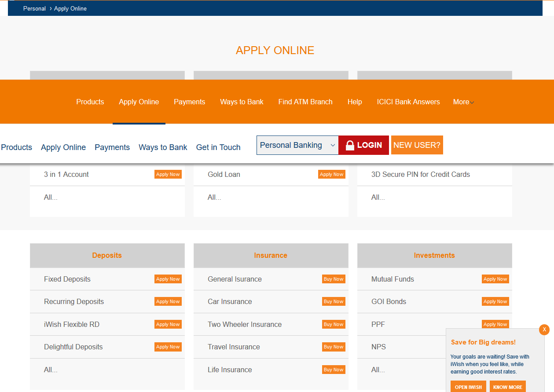Buy Now for Car Insurance
This screenshot has height=392, width=554.
(x=334, y=301)
